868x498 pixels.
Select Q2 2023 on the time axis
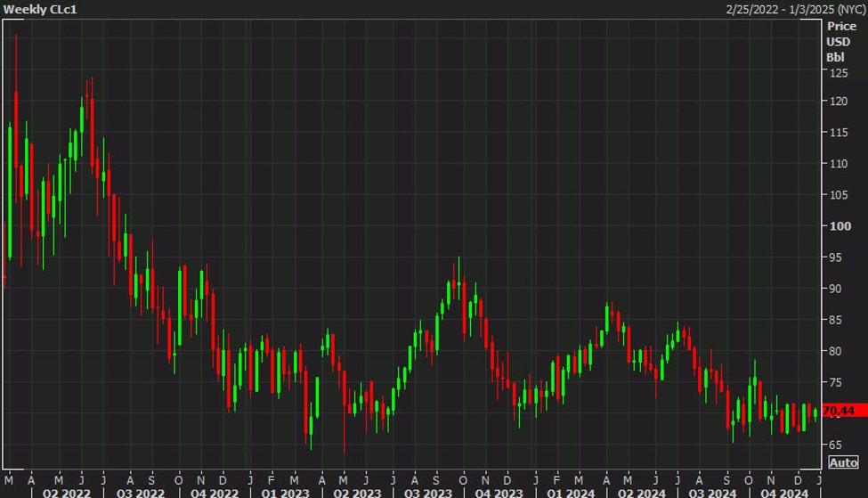tap(353, 492)
